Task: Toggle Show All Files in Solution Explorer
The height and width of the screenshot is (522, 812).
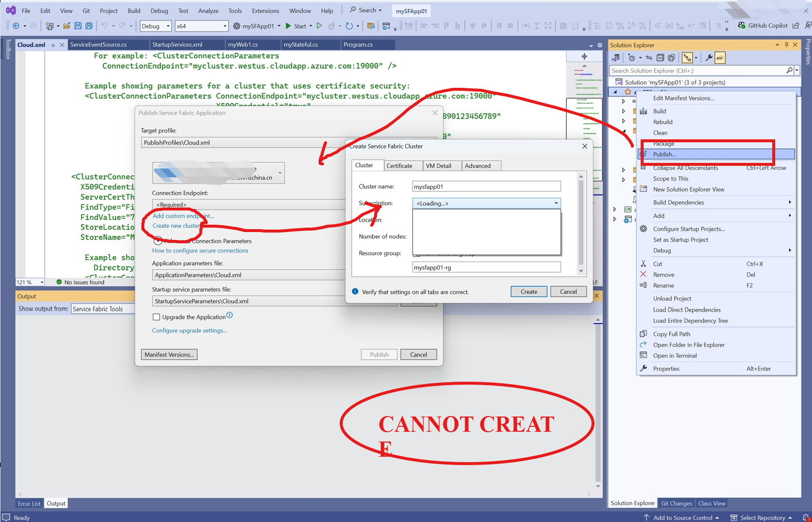Action: [671, 58]
